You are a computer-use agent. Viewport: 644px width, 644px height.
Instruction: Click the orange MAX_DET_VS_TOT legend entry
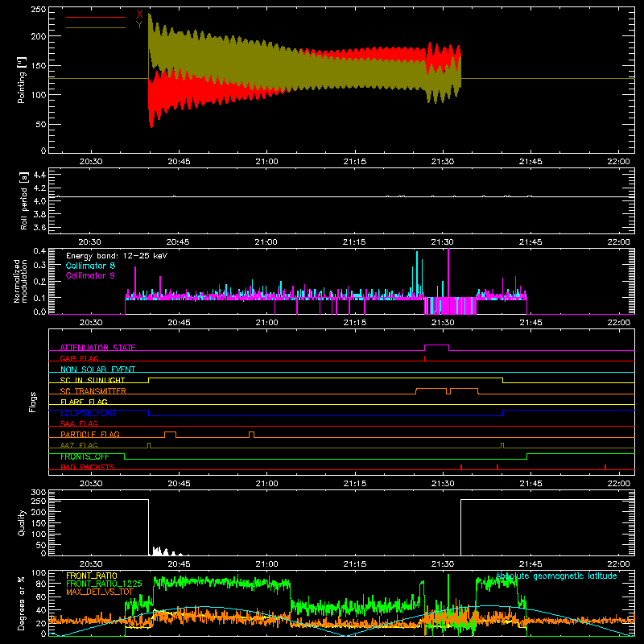pyautogui.click(x=100, y=592)
